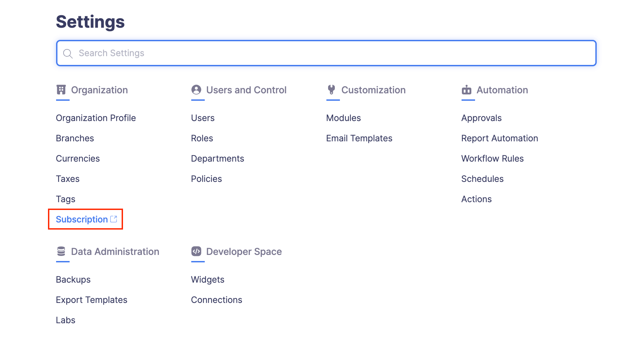Click the Organization building icon
The width and height of the screenshot is (644, 355).
[x=61, y=90]
